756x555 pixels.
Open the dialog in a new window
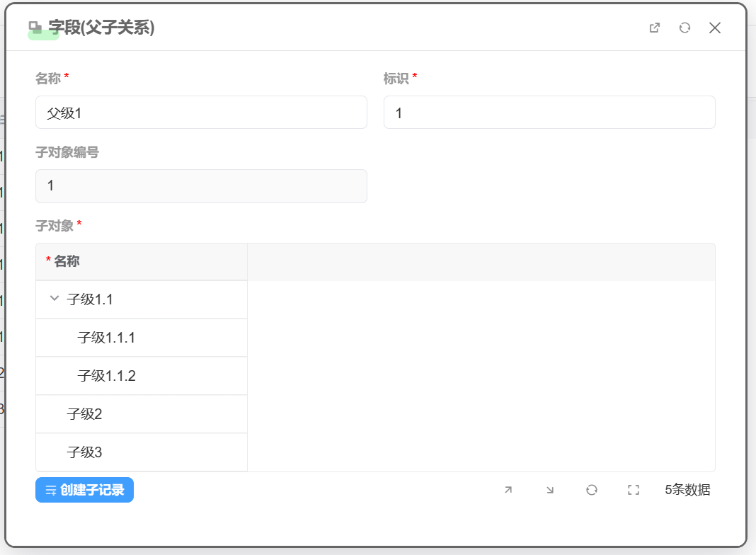click(x=655, y=28)
